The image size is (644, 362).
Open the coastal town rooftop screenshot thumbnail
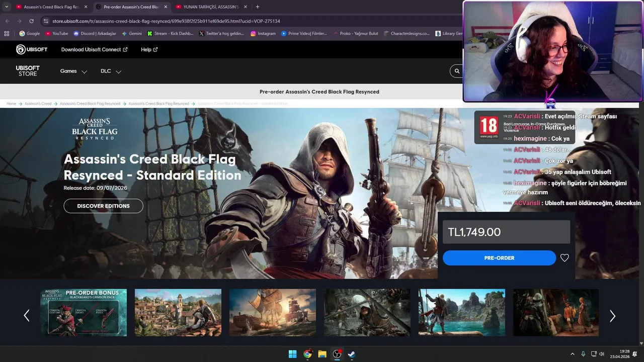[x=178, y=312]
